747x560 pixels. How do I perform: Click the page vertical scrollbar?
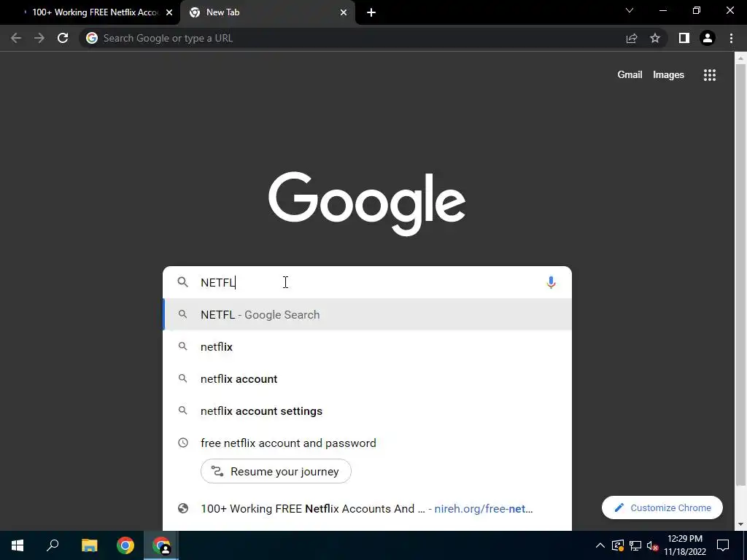[740, 275]
